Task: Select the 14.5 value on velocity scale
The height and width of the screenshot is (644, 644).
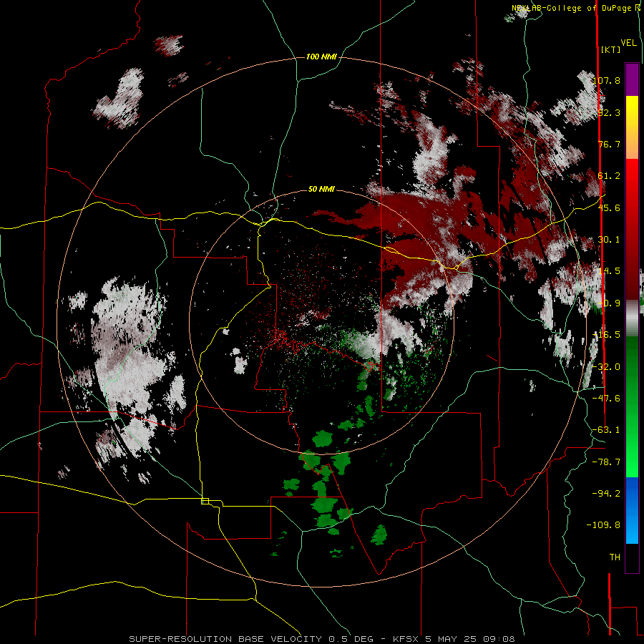Action: click(609, 271)
